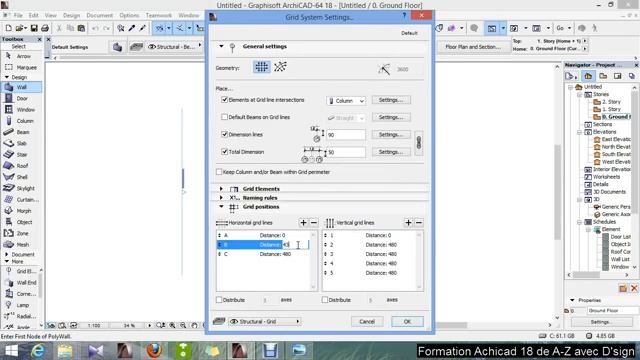Check Distribute for horizontal grid lines
Viewport: 640px width, 360px height.
click(x=219, y=300)
